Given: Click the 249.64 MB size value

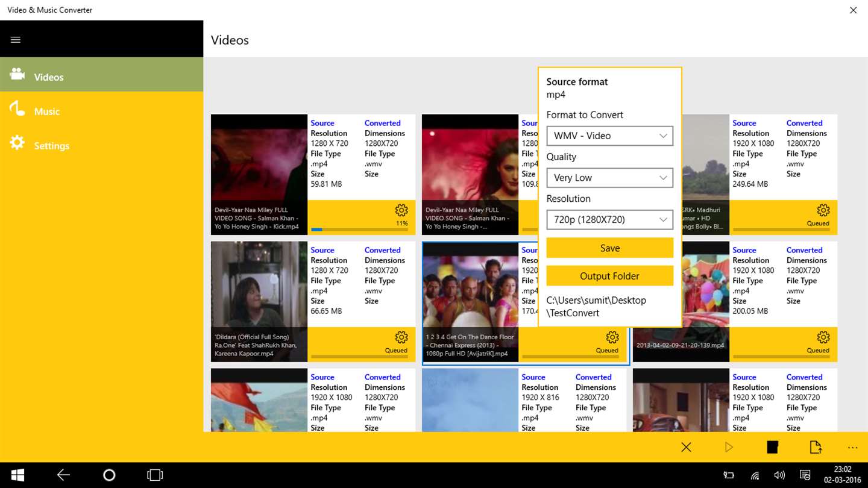Looking at the screenshot, I should (x=750, y=184).
